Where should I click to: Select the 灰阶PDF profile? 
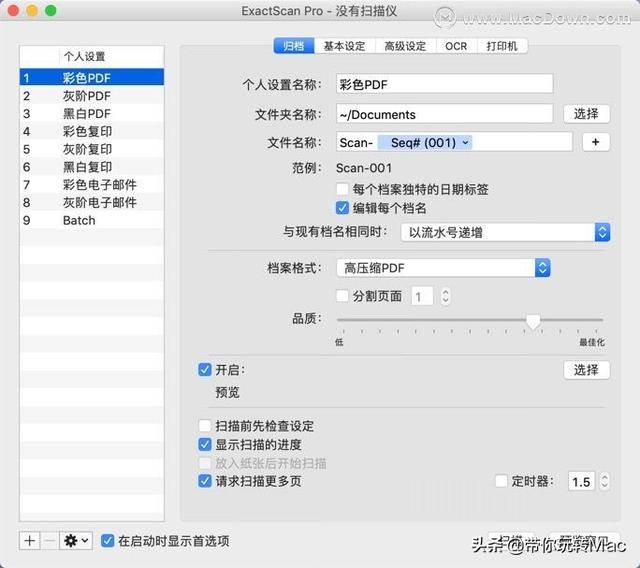(92, 95)
